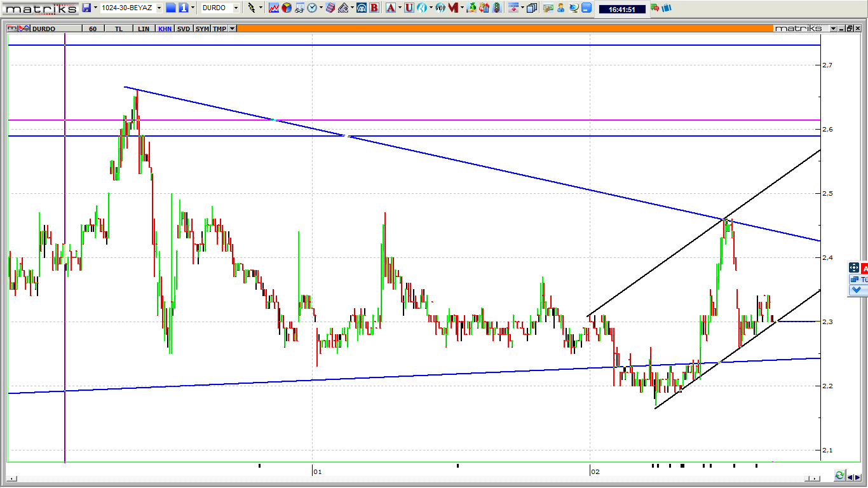Viewport: 868px width, 488px height.
Task: Select the TMP tab in chart header
Action: point(219,29)
